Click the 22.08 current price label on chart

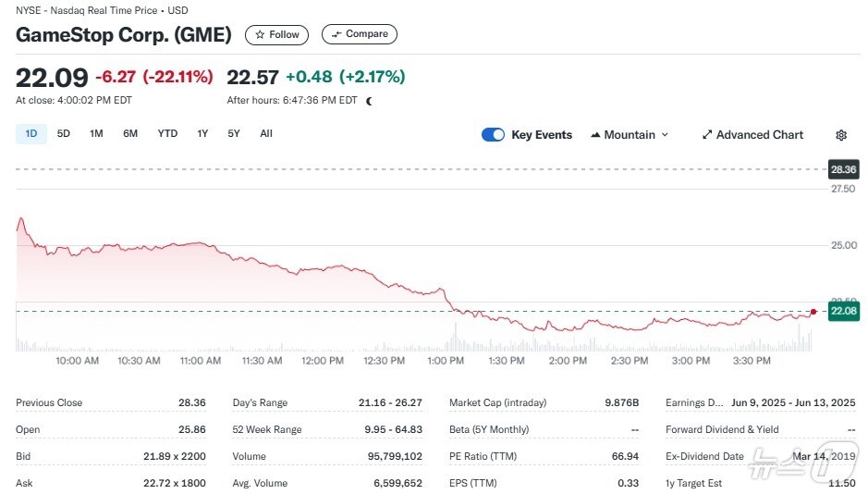[843, 312]
